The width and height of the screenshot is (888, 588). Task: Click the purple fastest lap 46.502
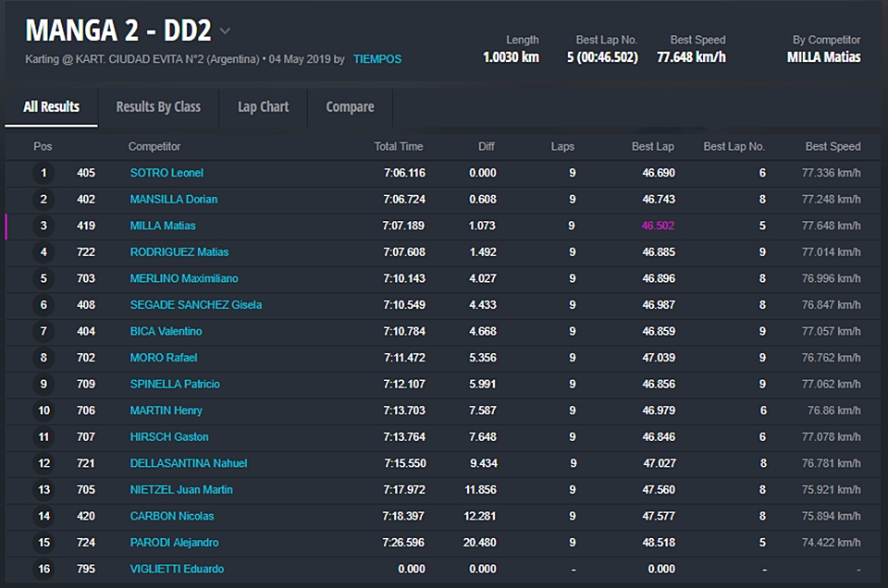click(x=658, y=226)
